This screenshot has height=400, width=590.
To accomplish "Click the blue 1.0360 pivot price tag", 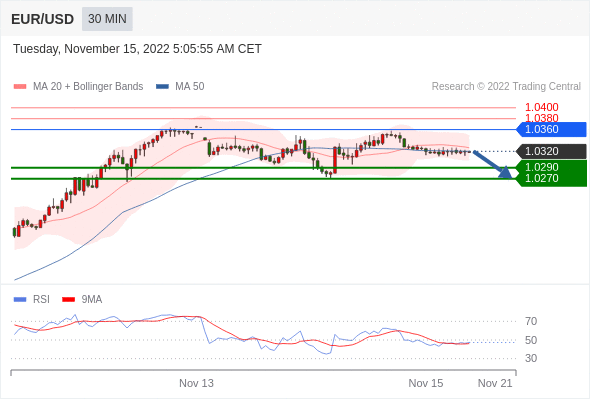I will click(551, 129).
